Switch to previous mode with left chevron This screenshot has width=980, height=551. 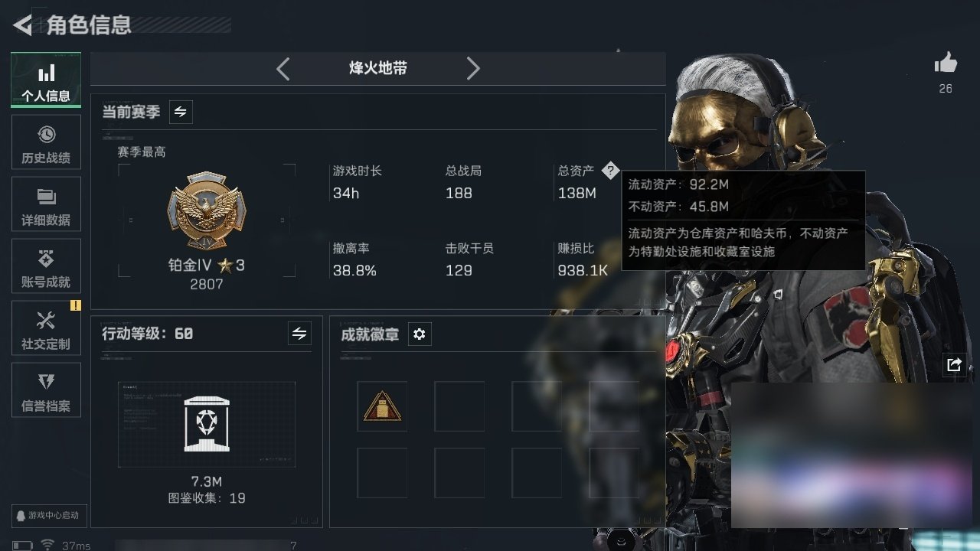click(x=283, y=69)
